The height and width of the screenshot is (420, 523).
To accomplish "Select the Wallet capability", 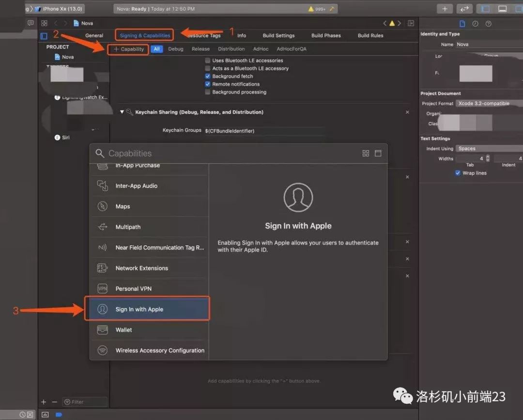I will click(x=150, y=330).
